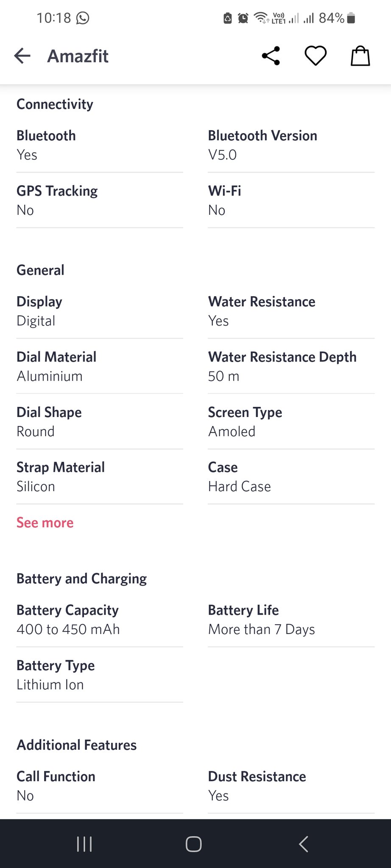Share this product via share icon
The image size is (391, 868).
click(x=271, y=56)
